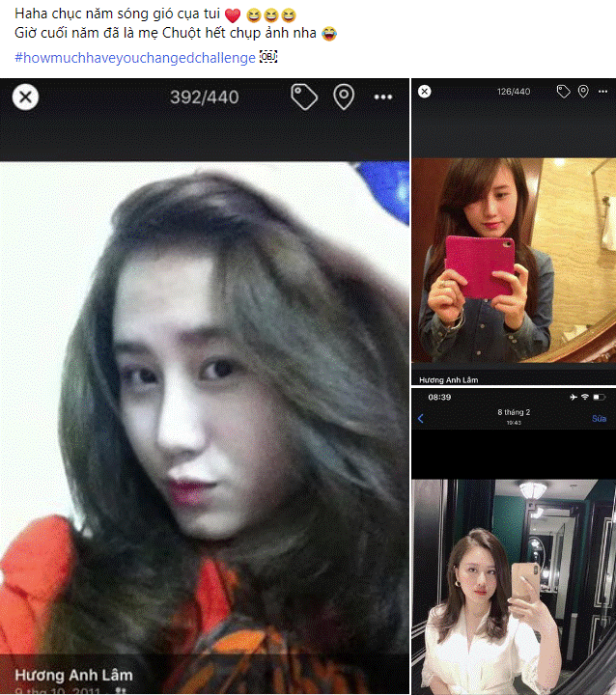Click Hương Anh Lâm name under top-right photo

pyautogui.click(x=448, y=380)
